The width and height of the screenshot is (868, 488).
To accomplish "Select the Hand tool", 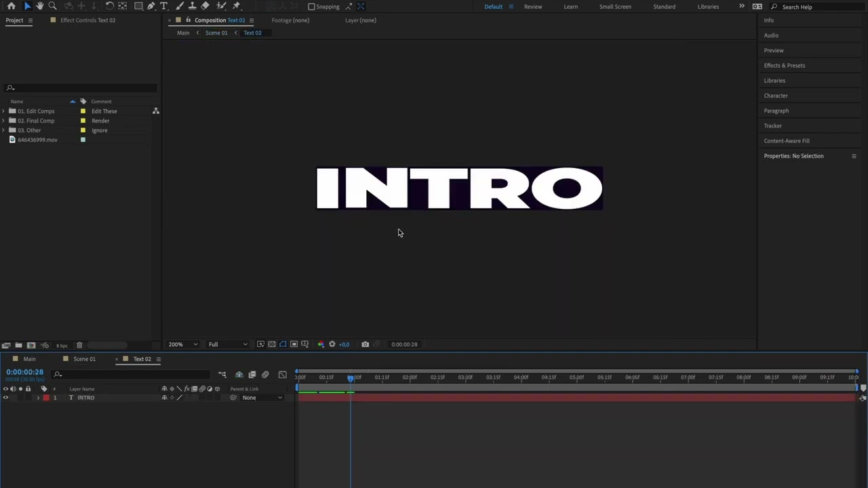I will point(39,6).
